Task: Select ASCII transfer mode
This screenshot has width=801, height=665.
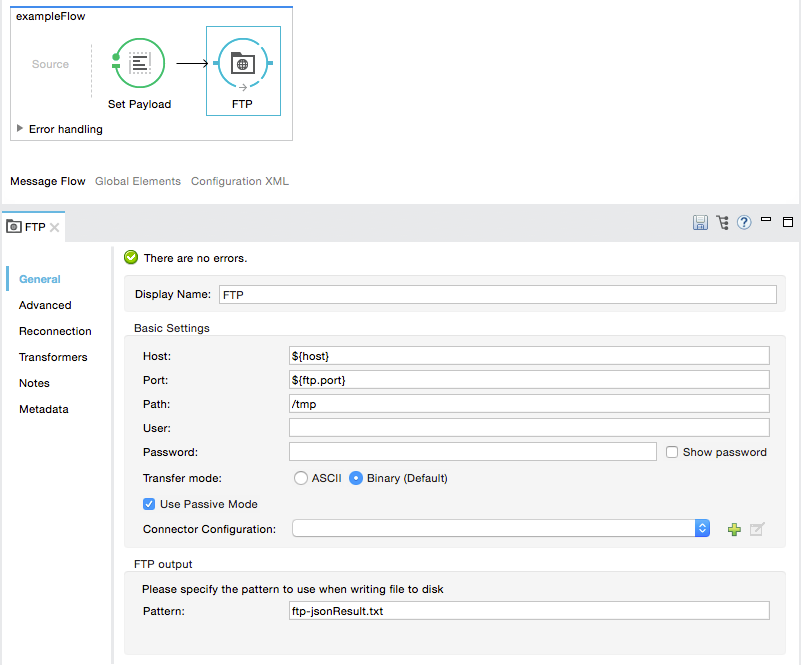Action: (301, 478)
